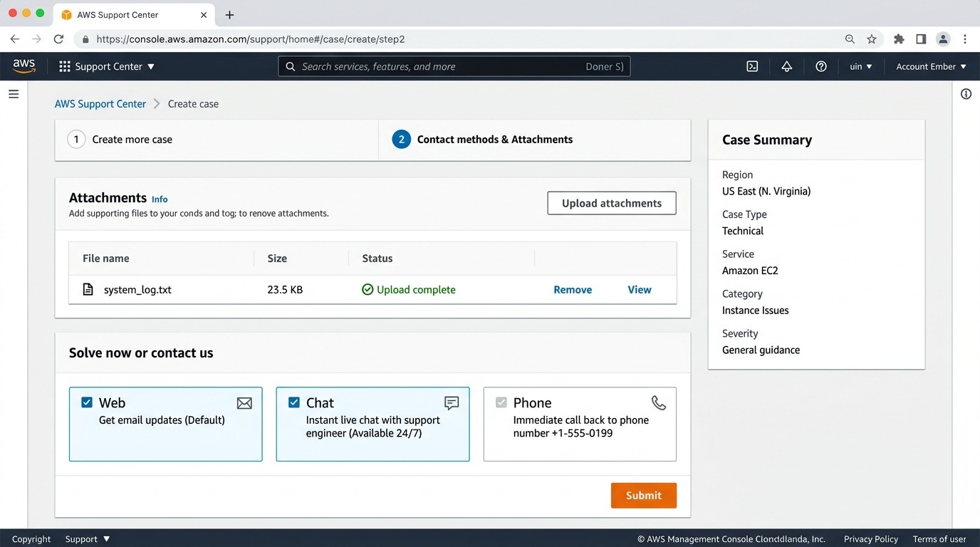980x547 pixels.
Task: Click the Case Summary heading
Action: pos(767,140)
